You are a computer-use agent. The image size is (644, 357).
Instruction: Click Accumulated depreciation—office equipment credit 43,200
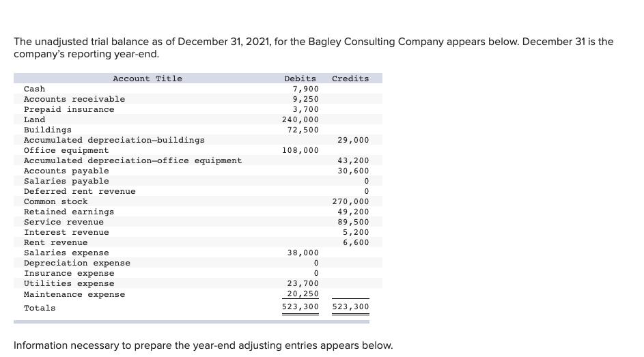(353, 160)
